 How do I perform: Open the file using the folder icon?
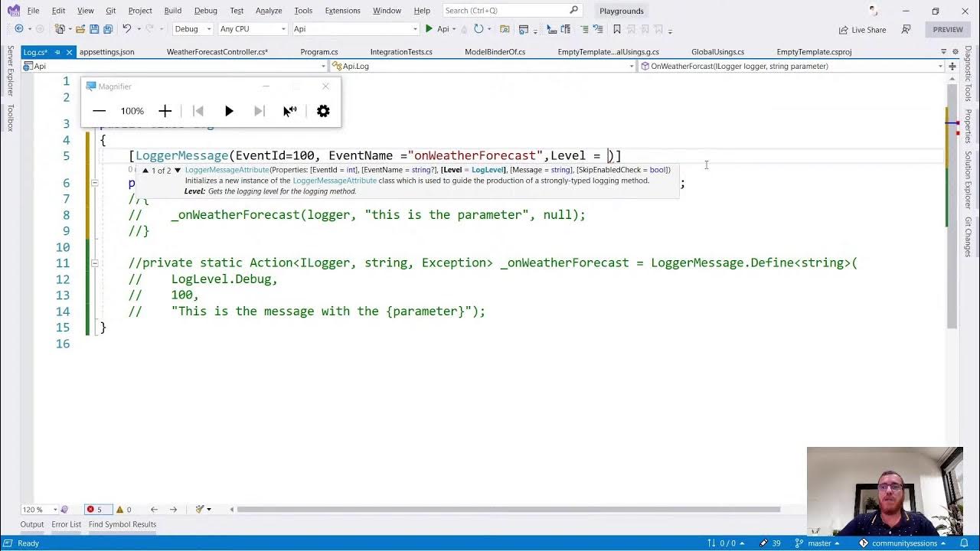pos(80,29)
